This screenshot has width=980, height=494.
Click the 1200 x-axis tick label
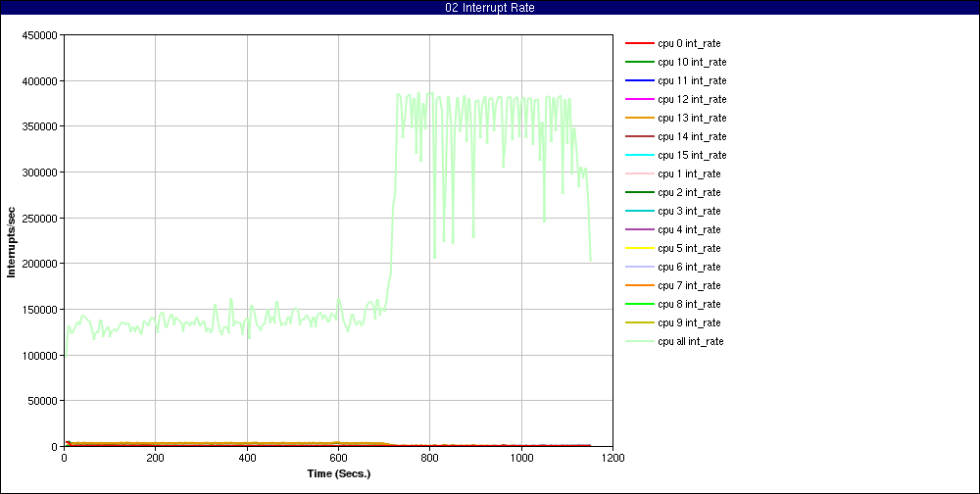612,457
